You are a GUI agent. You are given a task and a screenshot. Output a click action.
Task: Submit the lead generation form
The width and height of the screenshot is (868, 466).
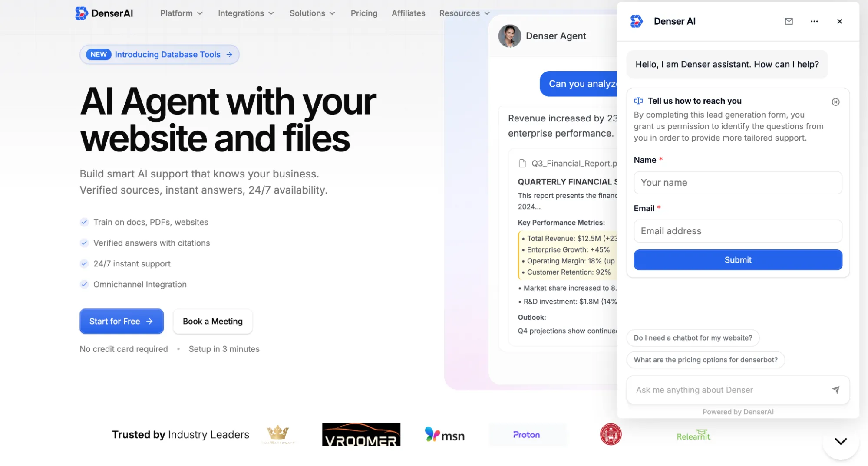click(x=737, y=259)
